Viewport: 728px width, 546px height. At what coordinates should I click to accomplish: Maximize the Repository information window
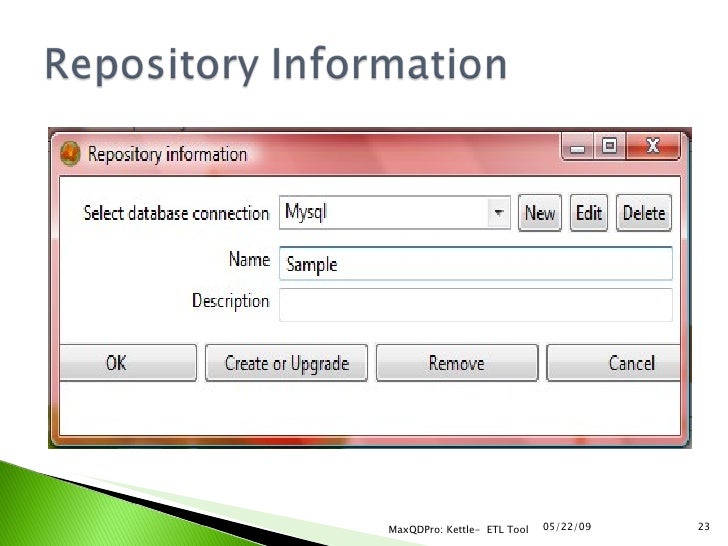609,147
